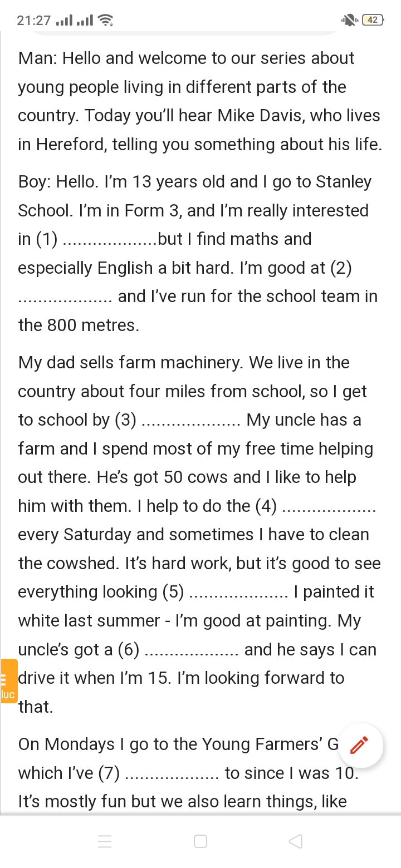The image size is (401, 868).
Task: Select blank (3) after 'to school by'
Action: pos(190,421)
